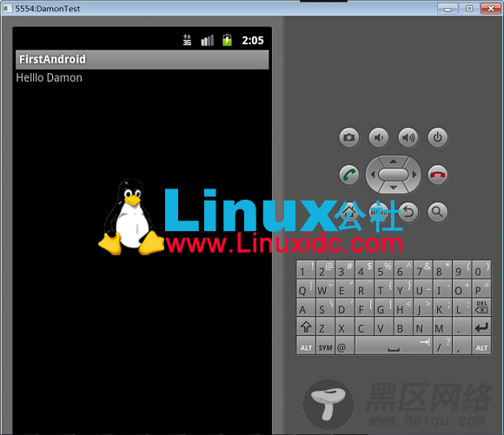Click the R key
This screenshot has height=435, width=504.
click(x=364, y=288)
